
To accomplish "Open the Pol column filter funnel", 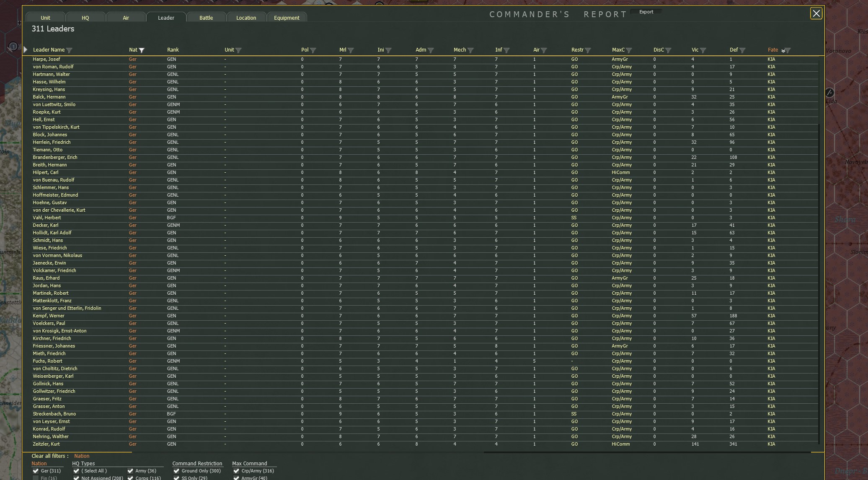I will [313, 50].
